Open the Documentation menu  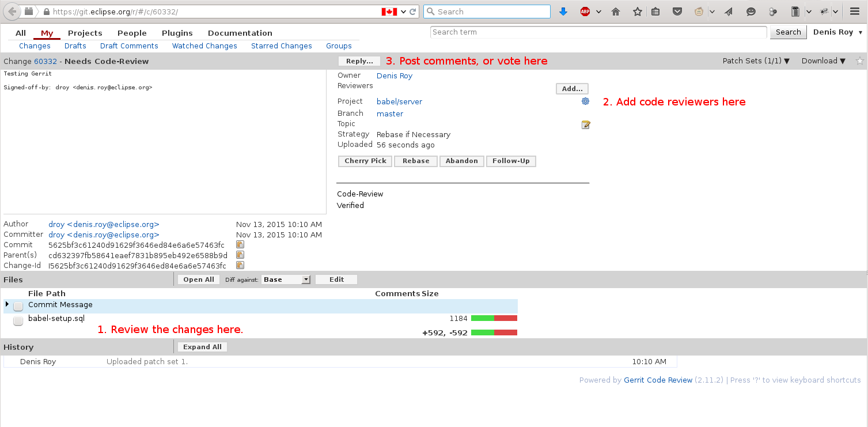pyautogui.click(x=240, y=33)
